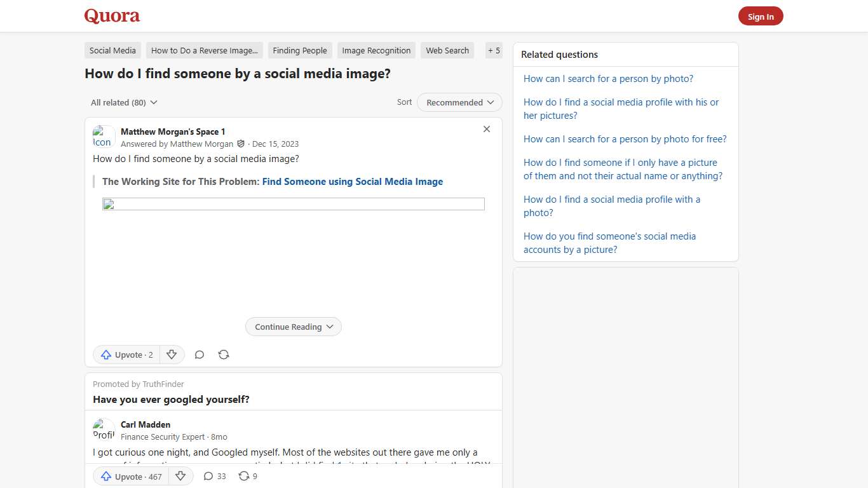Viewport: 868px width, 488px height.
Task: Expand Continue Reading on the answer
Action: coord(293,327)
